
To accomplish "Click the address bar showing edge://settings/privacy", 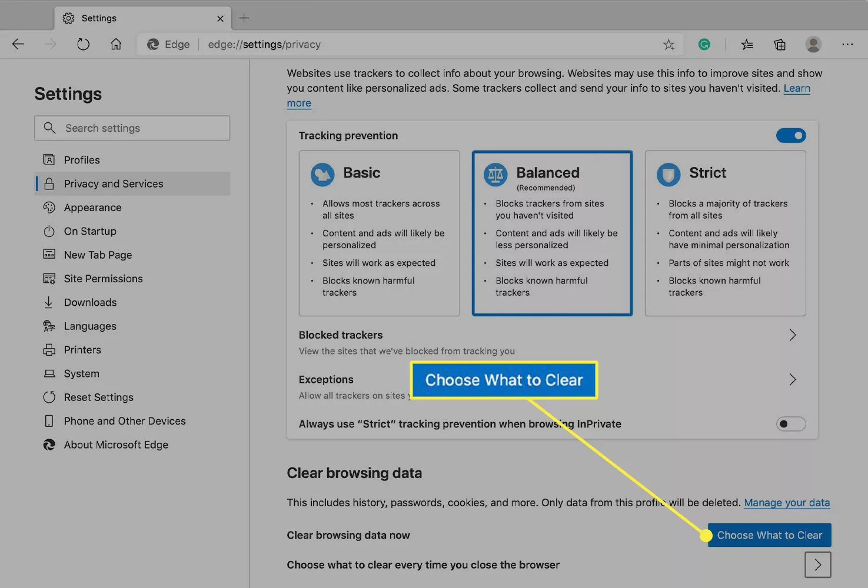I will [x=410, y=45].
